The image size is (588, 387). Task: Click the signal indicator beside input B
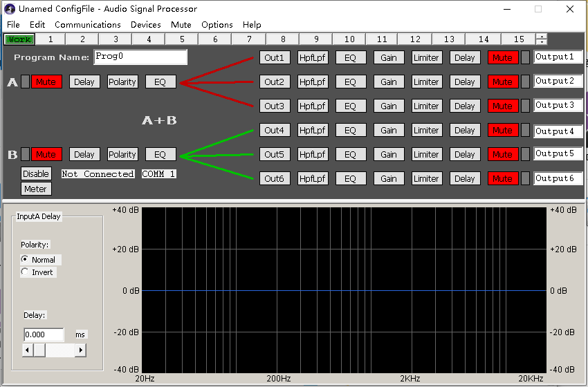(25, 154)
